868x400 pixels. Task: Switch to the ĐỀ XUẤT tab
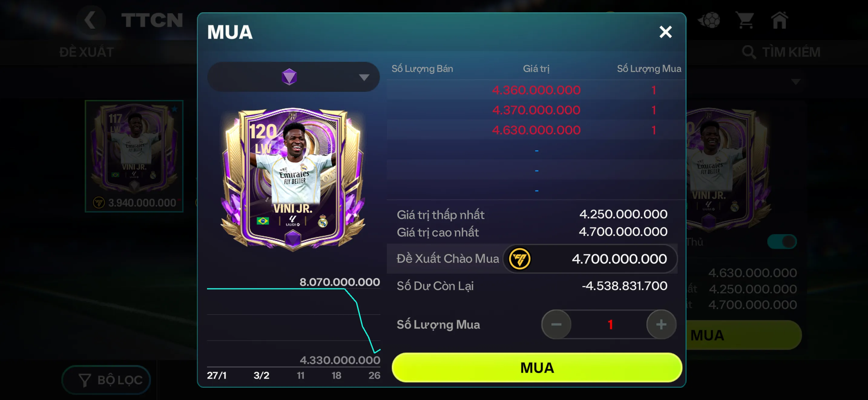(x=87, y=52)
